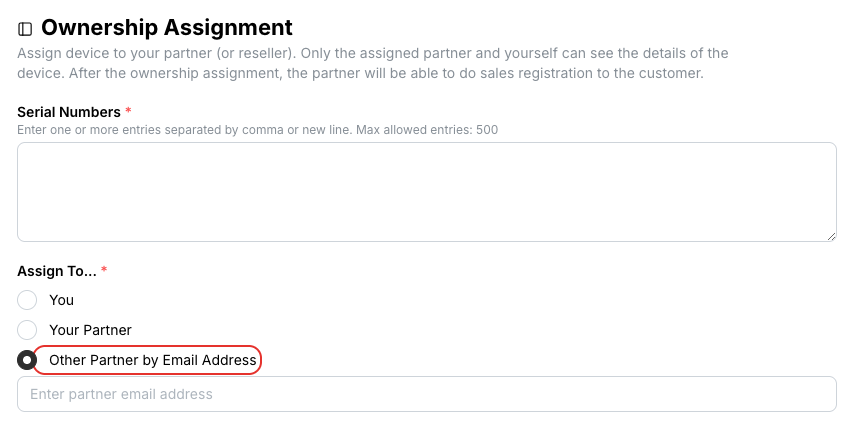Viewport: 854px width, 444px height.
Task: Click the "Enter partner email address" placeholder text
Action: tap(121, 394)
